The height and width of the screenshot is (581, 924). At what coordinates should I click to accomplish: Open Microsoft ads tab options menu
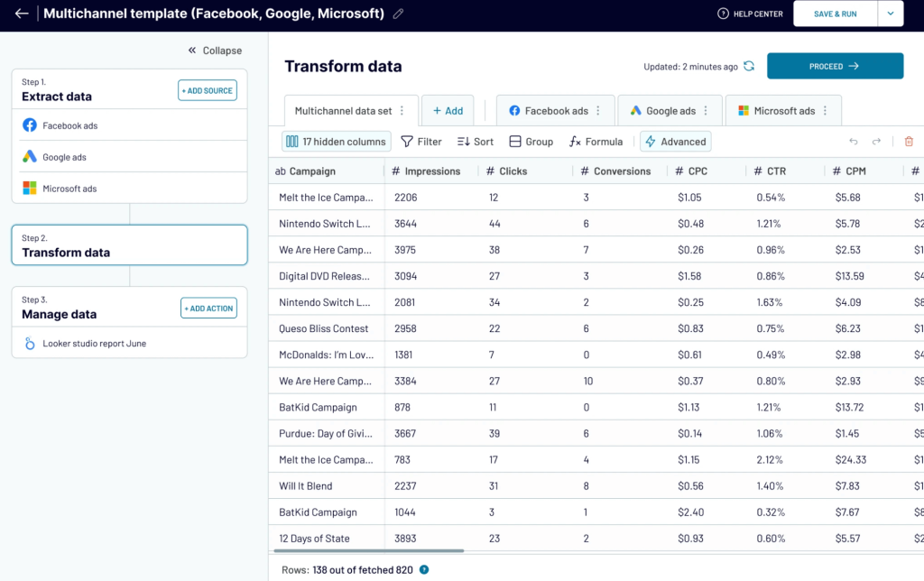(x=825, y=111)
